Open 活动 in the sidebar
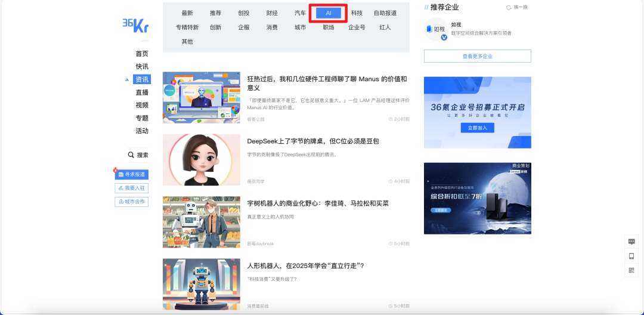This screenshot has width=644, height=315. [x=142, y=131]
